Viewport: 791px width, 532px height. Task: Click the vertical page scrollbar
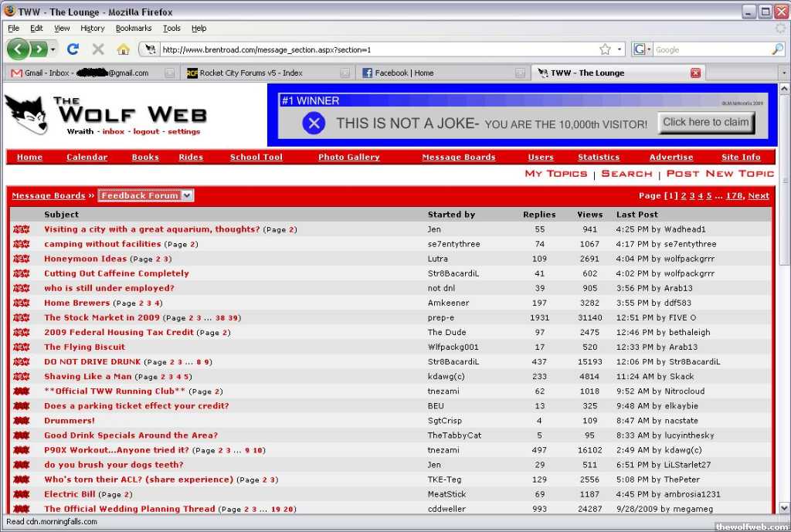pos(784,309)
